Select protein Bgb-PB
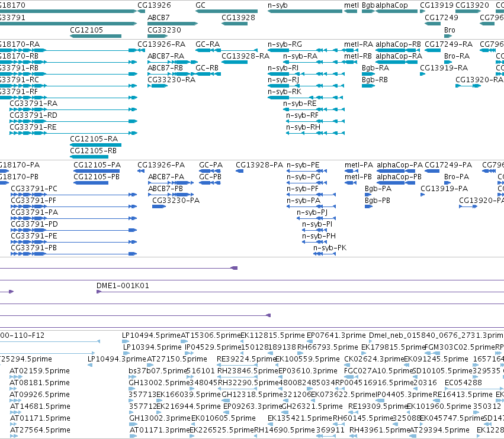 pos(377,201)
